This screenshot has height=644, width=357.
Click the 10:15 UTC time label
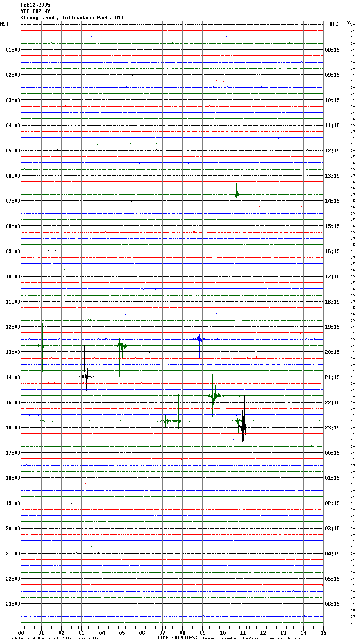pos(332,100)
